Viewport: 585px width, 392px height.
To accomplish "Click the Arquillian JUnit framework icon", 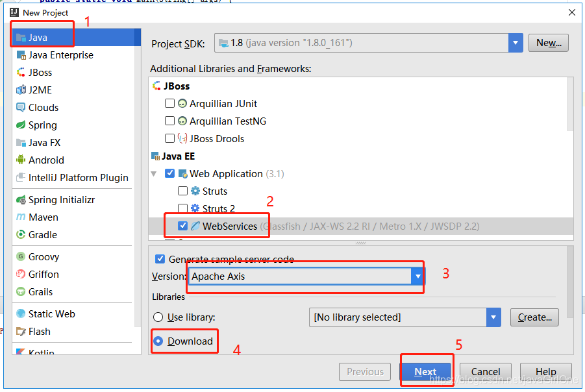I will [182, 103].
